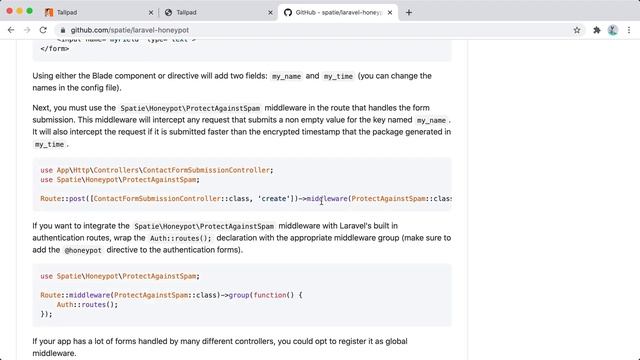Click the my_name inline code in first paragraph
The height and width of the screenshot is (360, 640).
pyautogui.click(x=287, y=76)
